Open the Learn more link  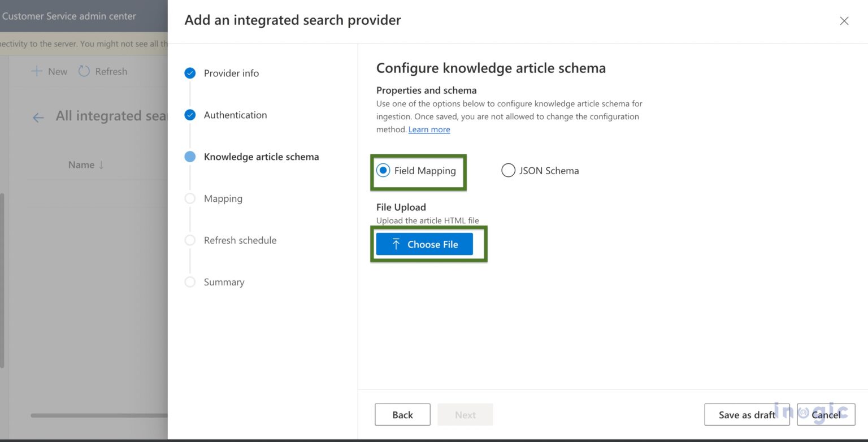[x=429, y=129]
